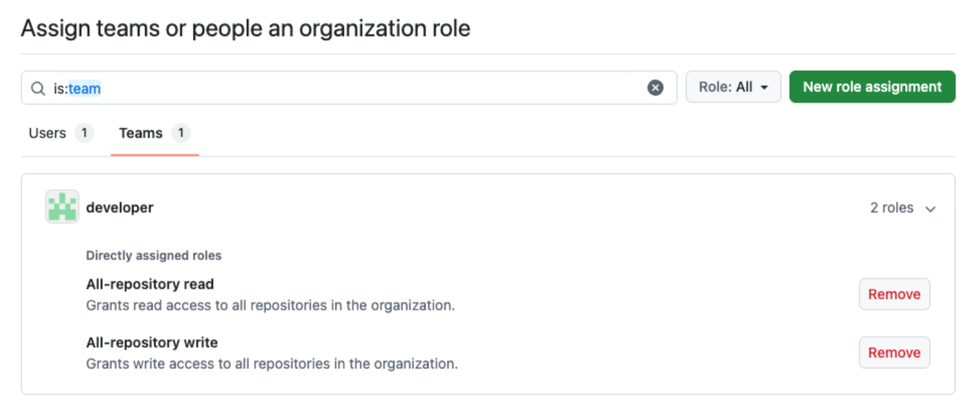
Task: Switch to the Users tab
Action: click(48, 133)
